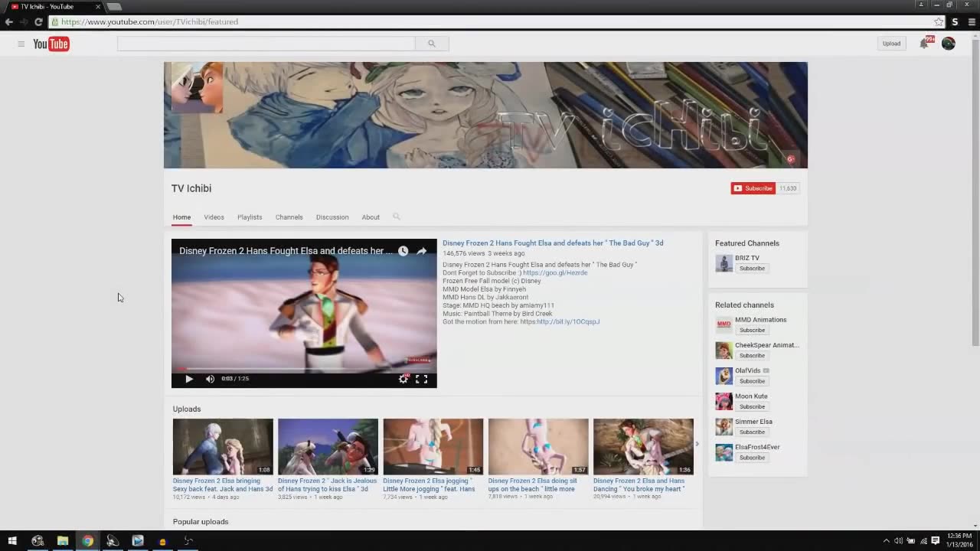The width and height of the screenshot is (980, 551).
Task: Bookmark this page with the star icon
Action: pos(939,22)
